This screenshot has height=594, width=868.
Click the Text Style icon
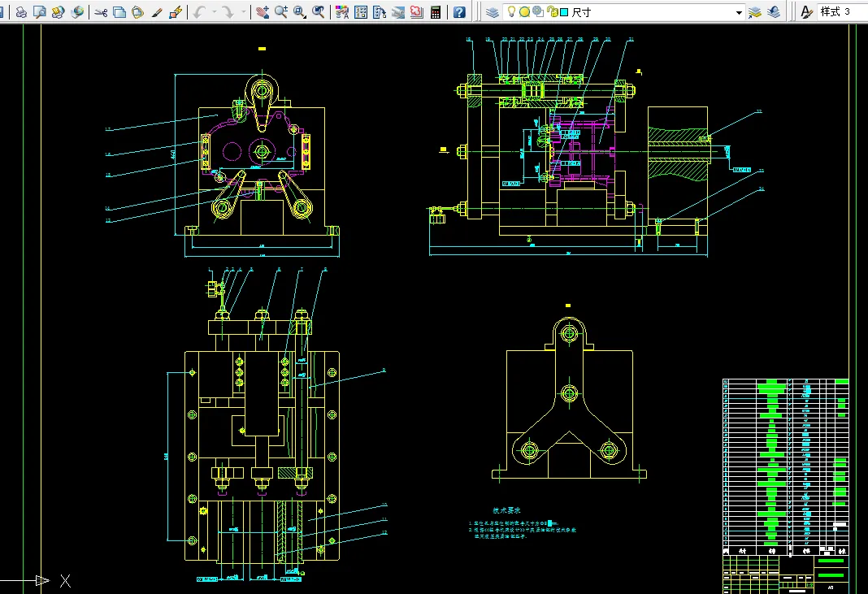(807, 11)
